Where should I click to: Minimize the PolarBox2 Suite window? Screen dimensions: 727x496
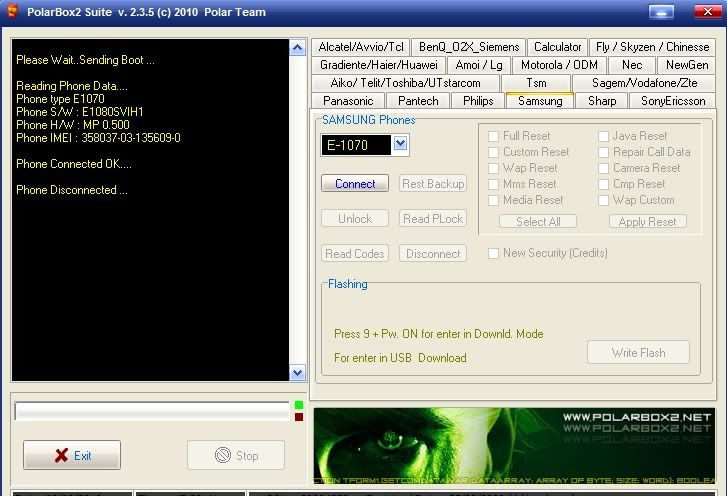coord(661,12)
